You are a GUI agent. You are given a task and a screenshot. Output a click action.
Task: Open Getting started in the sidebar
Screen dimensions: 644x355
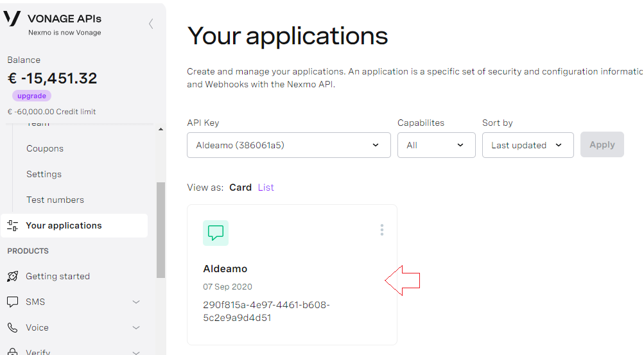click(58, 276)
